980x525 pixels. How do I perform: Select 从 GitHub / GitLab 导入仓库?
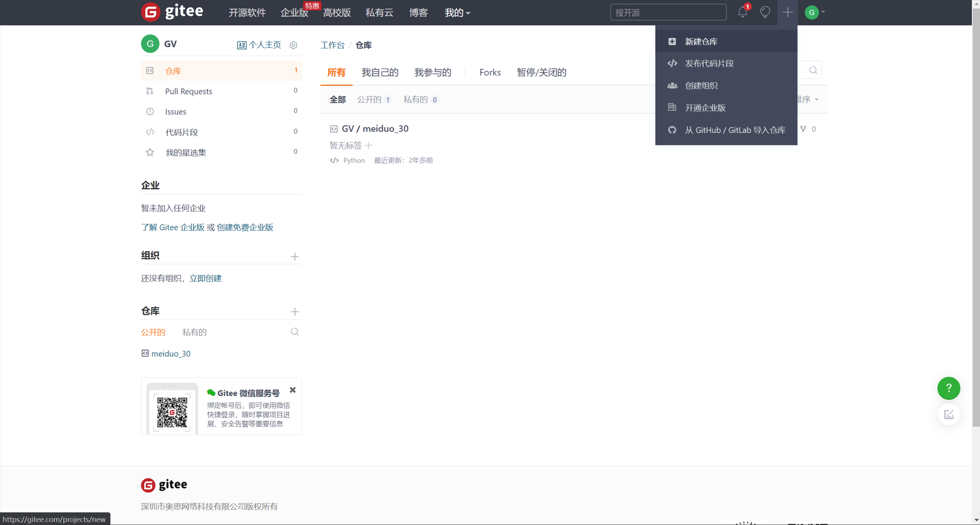(x=726, y=130)
